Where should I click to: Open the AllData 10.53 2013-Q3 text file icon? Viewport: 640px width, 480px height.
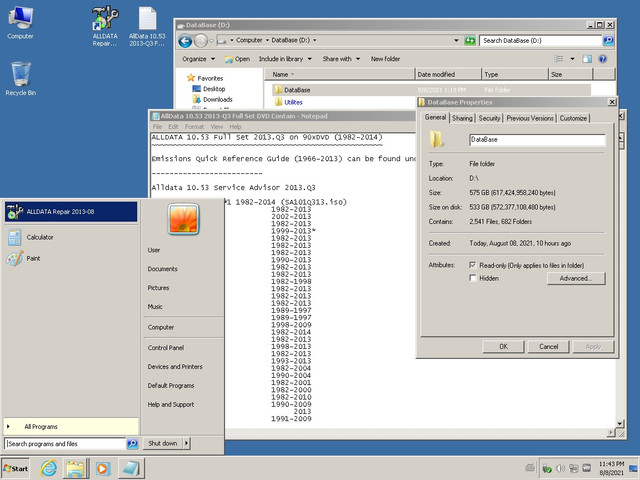147,27
